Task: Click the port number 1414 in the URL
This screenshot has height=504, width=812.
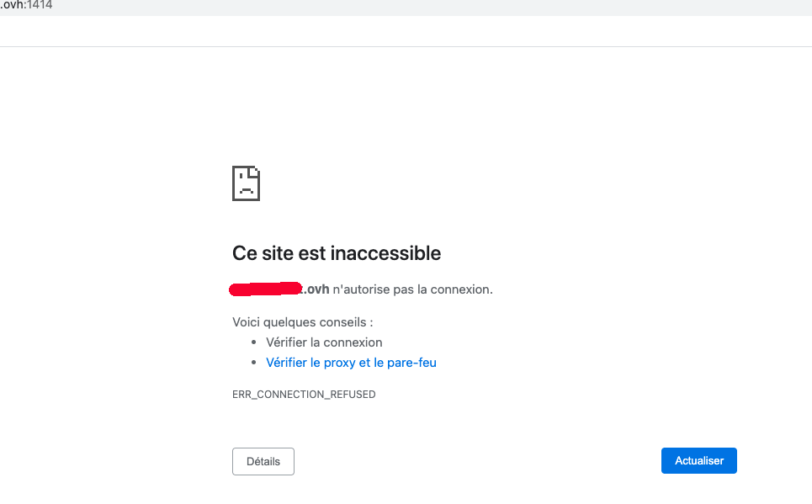Action: coord(40,5)
